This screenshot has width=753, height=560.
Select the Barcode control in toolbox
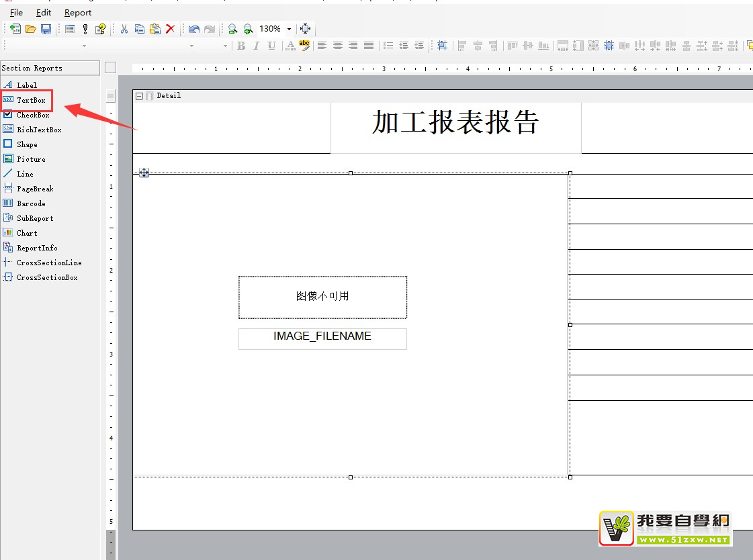click(x=31, y=203)
